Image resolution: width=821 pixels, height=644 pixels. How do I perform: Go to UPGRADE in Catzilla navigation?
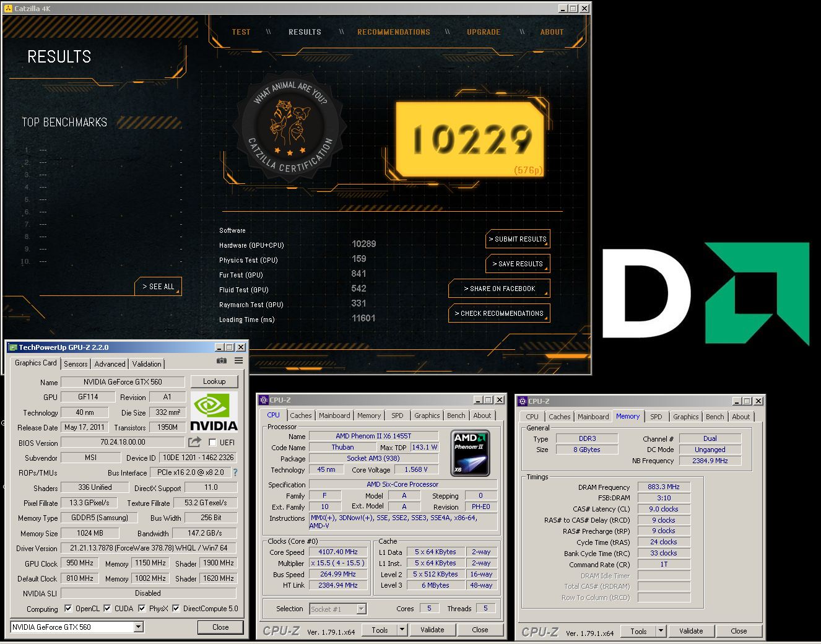click(x=484, y=32)
